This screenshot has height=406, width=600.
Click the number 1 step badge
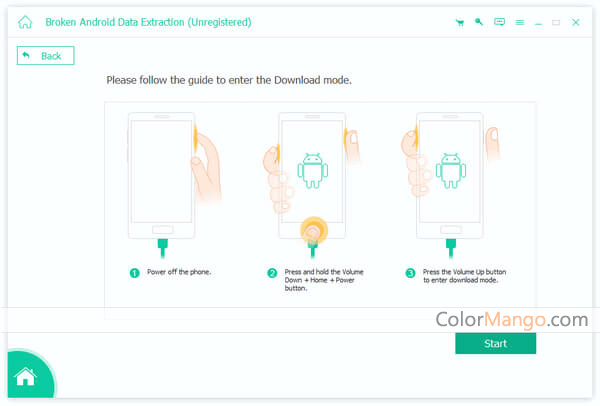click(135, 273)
